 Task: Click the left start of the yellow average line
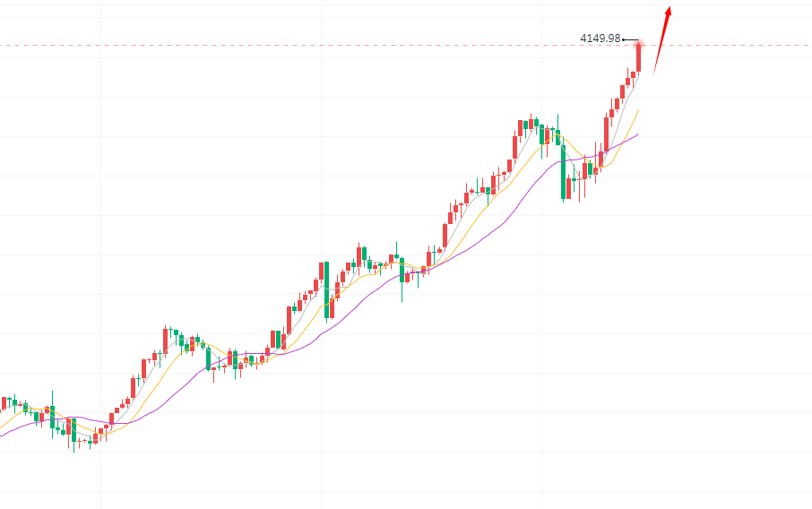click(3, 425)
